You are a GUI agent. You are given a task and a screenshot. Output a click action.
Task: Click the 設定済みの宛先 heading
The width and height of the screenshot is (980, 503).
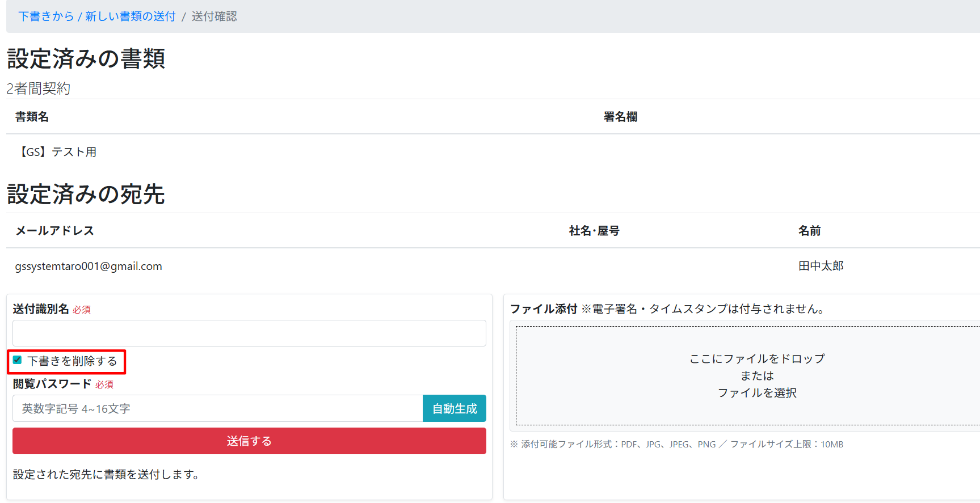click(x=86, y=195)
